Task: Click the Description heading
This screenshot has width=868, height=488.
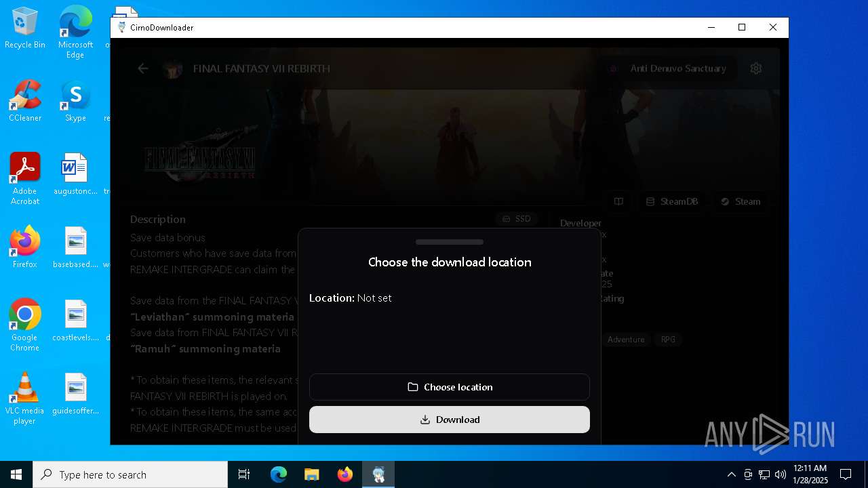Action: point(158,219)
